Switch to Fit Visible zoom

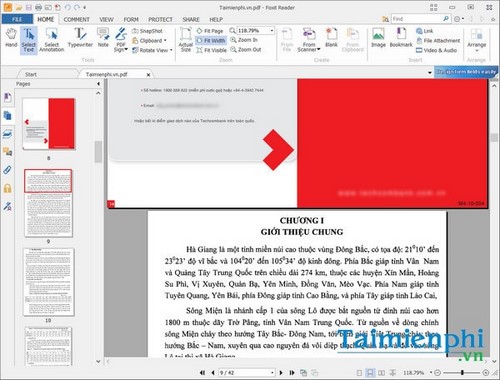(211, 50)
